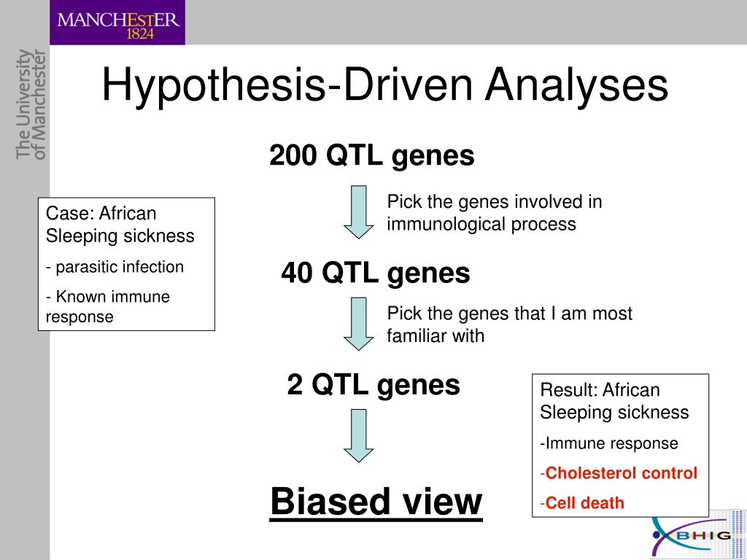Click 'Pick the genes involved in immunological process'
Viewport: 747px width, 560px height.
pos(495,213)
